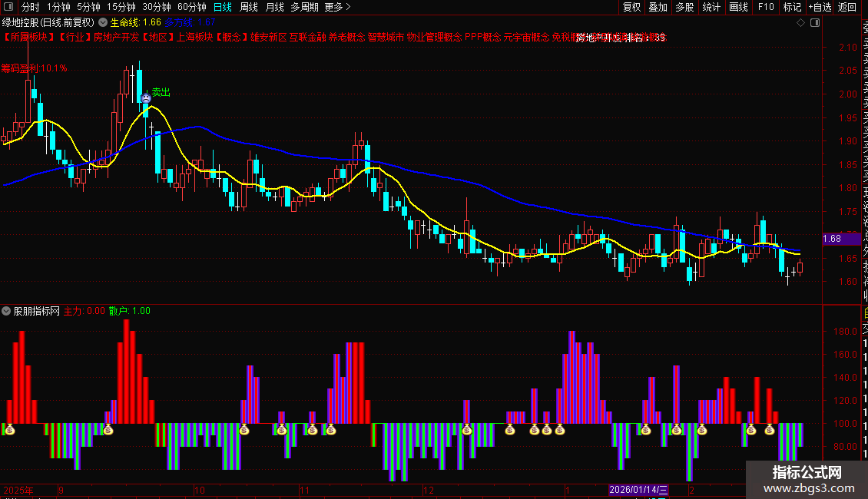This screenshot has height=499, width=868.
Task: Click the 生命线: 1.66 label
Action: 136,23
